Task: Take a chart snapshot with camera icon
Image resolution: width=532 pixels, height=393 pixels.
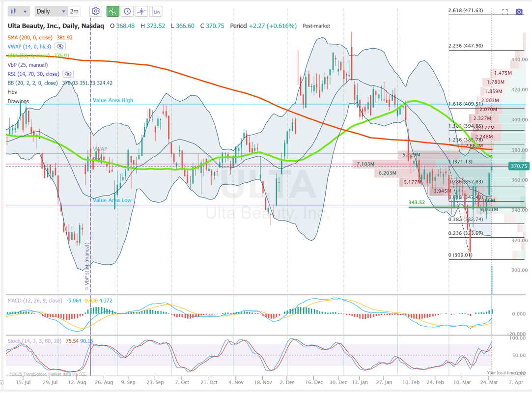Action: 519,11
